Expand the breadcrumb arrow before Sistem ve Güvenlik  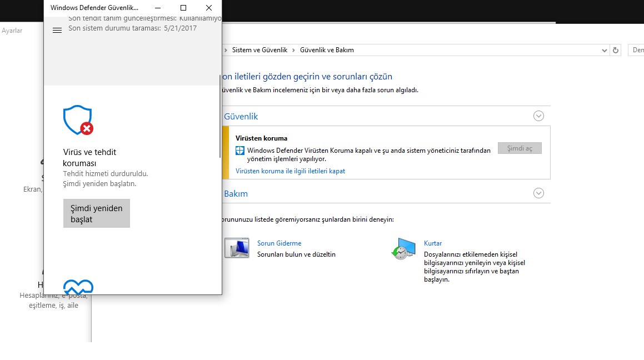226,50
